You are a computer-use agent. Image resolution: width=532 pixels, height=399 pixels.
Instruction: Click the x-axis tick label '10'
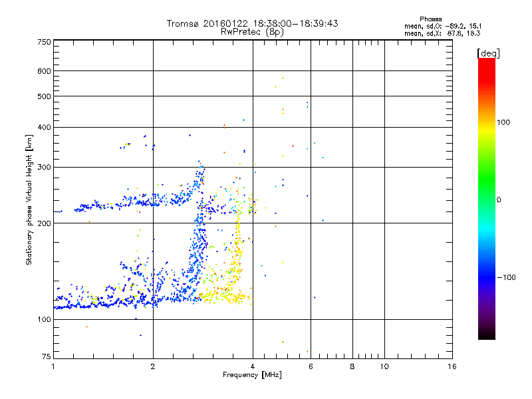[x=384, y=366]
